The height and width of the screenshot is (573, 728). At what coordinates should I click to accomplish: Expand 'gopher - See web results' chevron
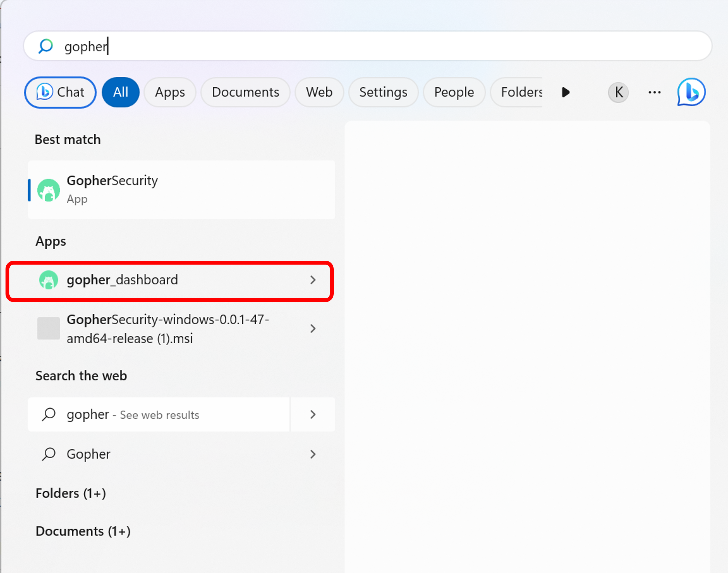pos(313,415)
